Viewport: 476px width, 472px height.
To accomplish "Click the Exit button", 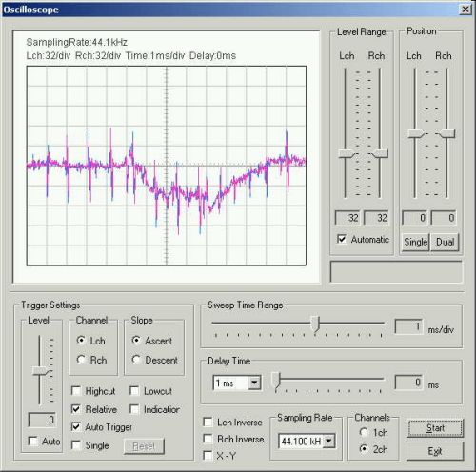I will (x=435, y=451).
